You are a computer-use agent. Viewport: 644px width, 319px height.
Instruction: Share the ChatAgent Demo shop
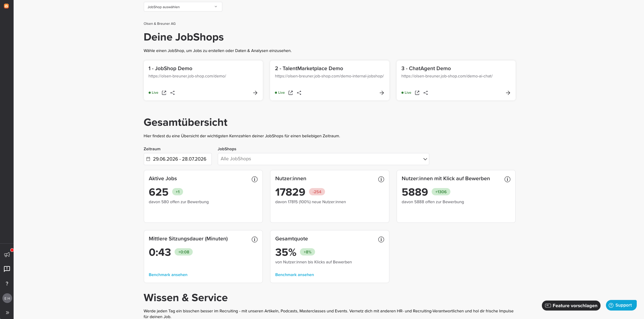click(x=426, y=93)
